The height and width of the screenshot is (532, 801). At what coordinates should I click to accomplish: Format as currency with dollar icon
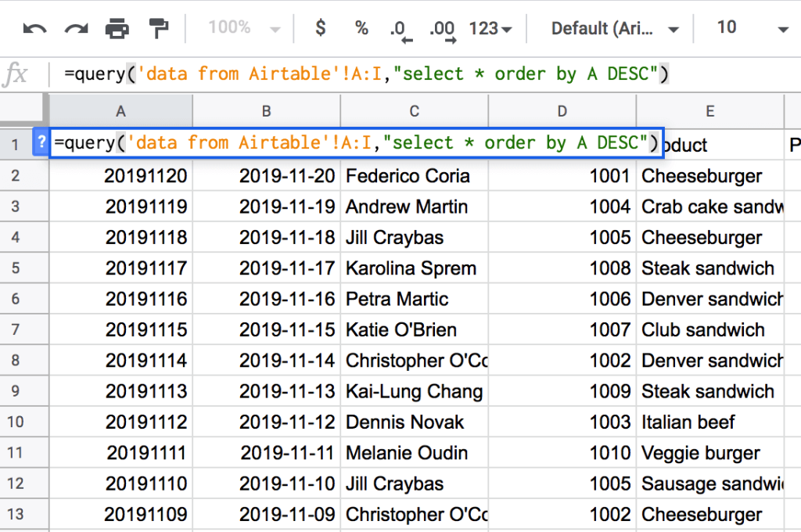click(320, 29)
